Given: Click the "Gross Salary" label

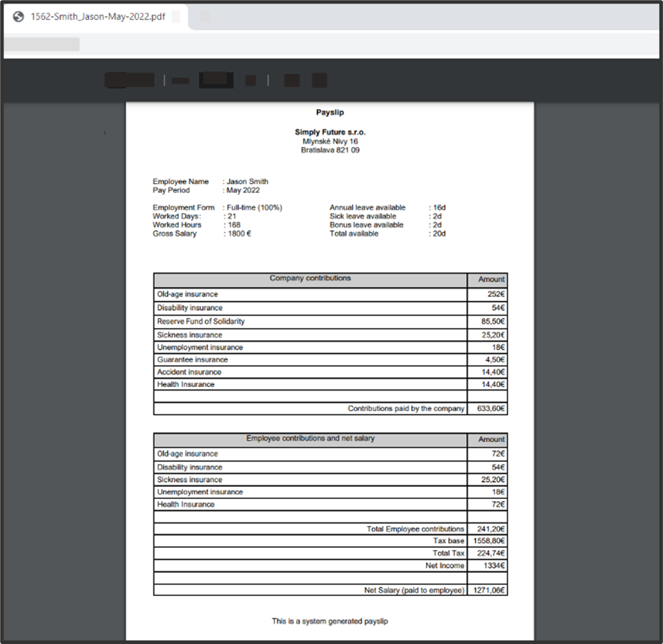Looking at the screenshot, I should (175, 233).
